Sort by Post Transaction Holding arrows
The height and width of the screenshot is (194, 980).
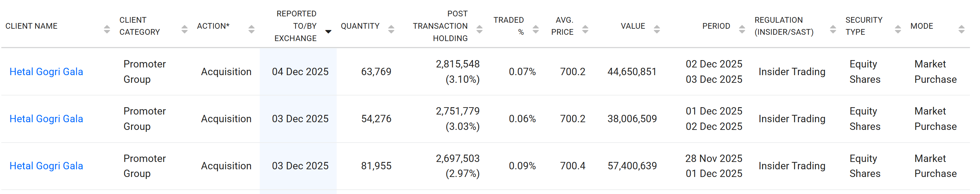click(479, 29)
